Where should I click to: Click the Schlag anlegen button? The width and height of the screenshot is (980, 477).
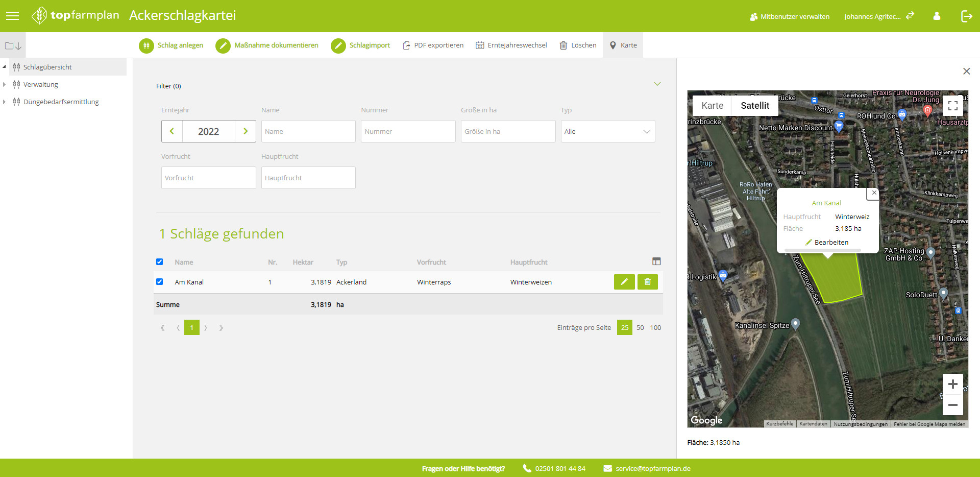[171, 45]
